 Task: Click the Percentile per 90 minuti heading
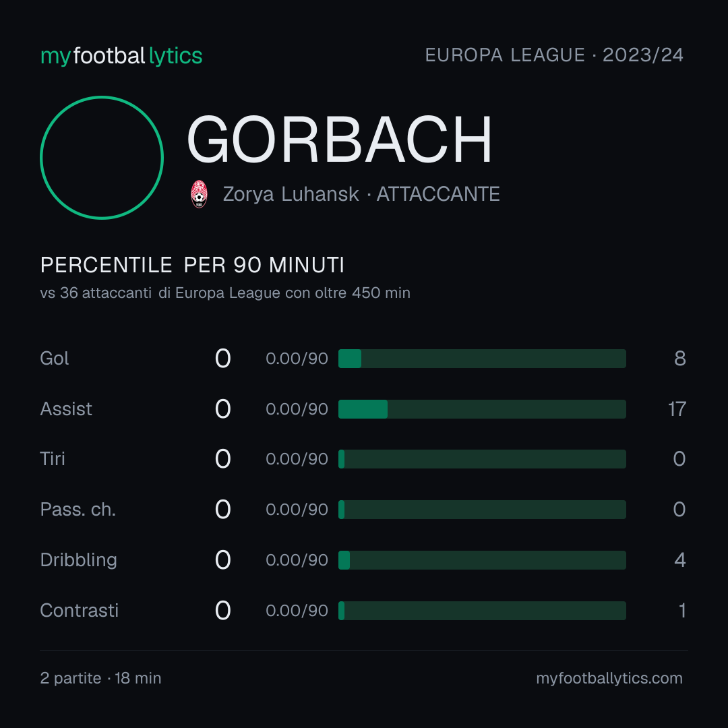pos(192,265)
